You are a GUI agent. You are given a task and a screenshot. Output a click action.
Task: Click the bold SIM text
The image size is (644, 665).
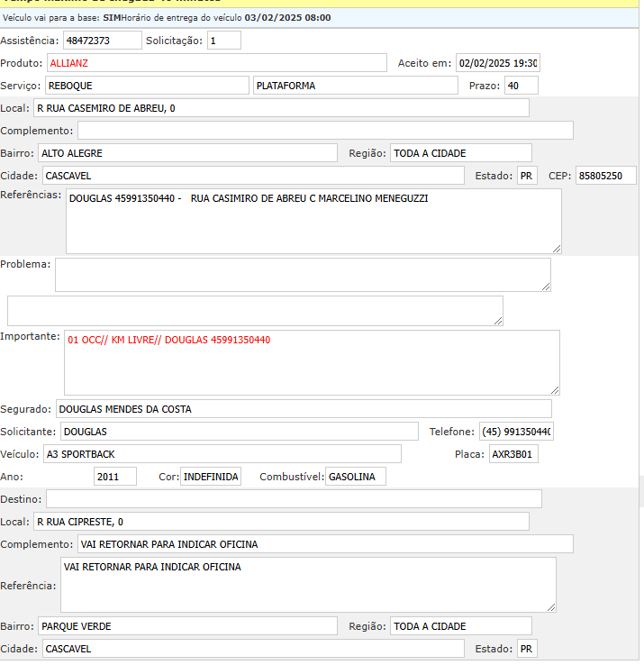point(112,18)
